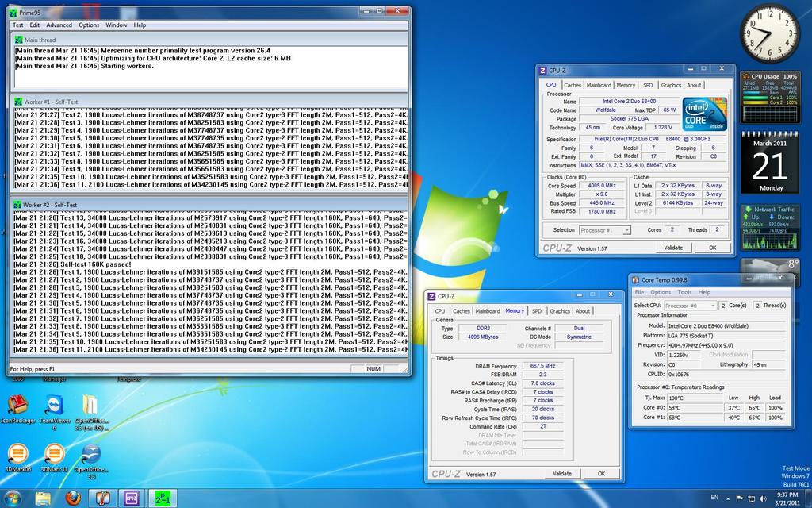Switch to SPD tab in upper CPU-Z window
This screenshot has width=812, height=508.
(648, 85)
